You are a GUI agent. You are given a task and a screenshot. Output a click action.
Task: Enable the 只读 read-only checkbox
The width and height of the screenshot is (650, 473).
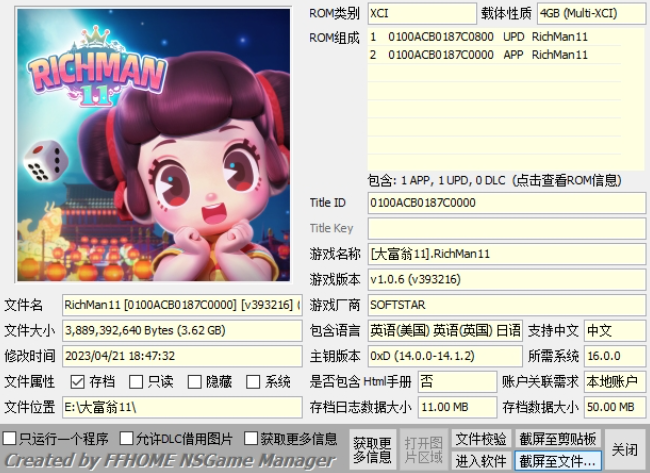click(x=136, y=382)
